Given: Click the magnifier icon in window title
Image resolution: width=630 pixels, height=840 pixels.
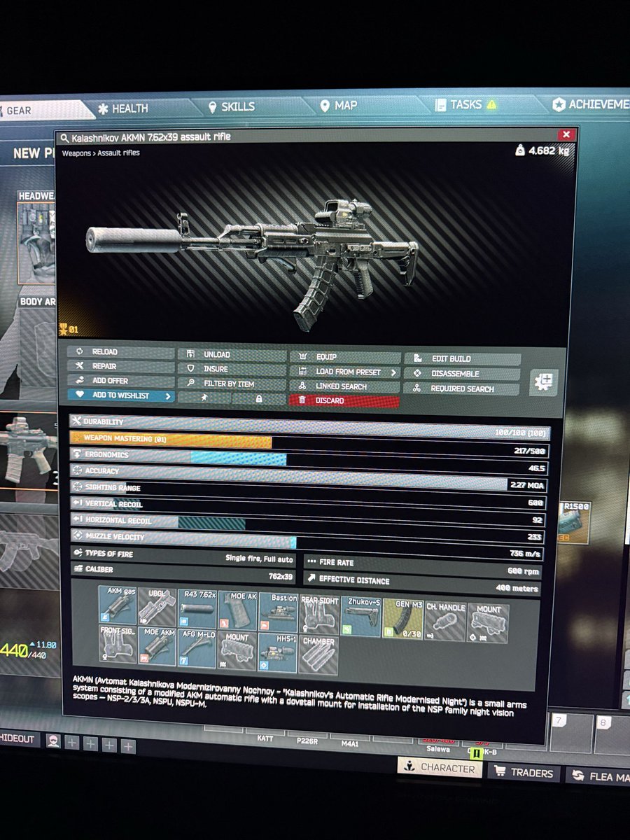Looking at the screenshot, I should click(65, 138).
